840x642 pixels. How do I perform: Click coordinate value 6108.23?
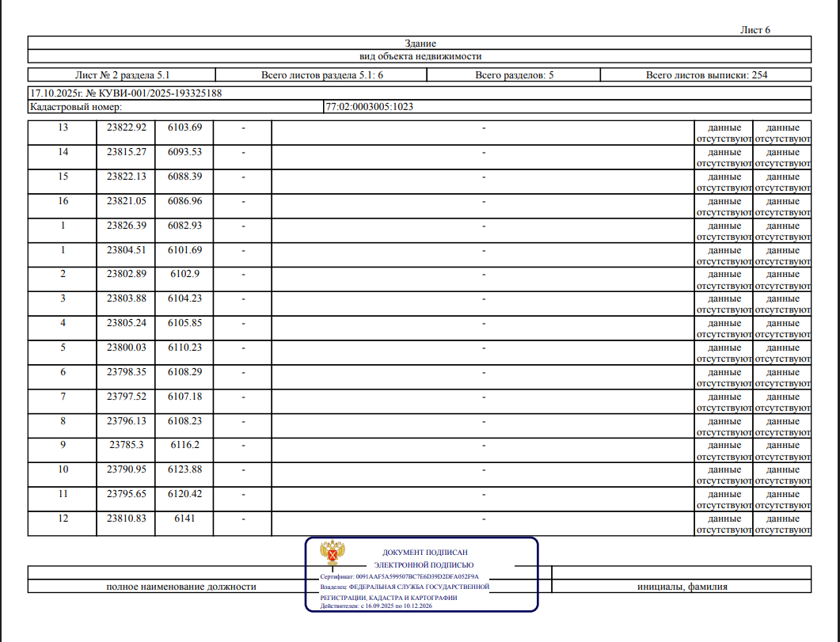click(x=184, y=421)
